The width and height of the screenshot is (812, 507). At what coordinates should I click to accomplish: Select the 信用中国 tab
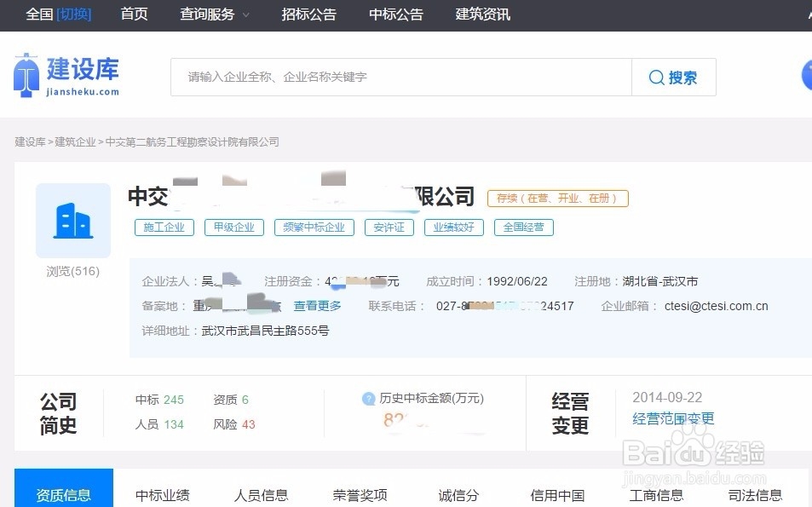pyautogui.click(x=558, y=496)
